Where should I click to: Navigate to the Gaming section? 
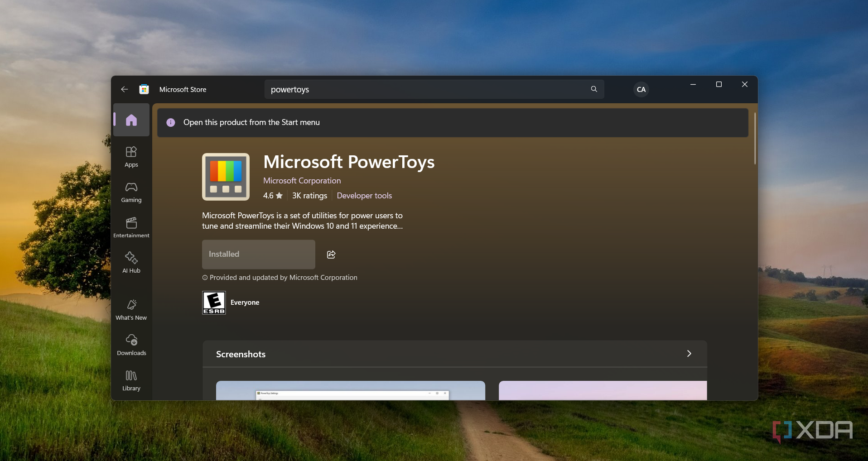coord(131,192)
